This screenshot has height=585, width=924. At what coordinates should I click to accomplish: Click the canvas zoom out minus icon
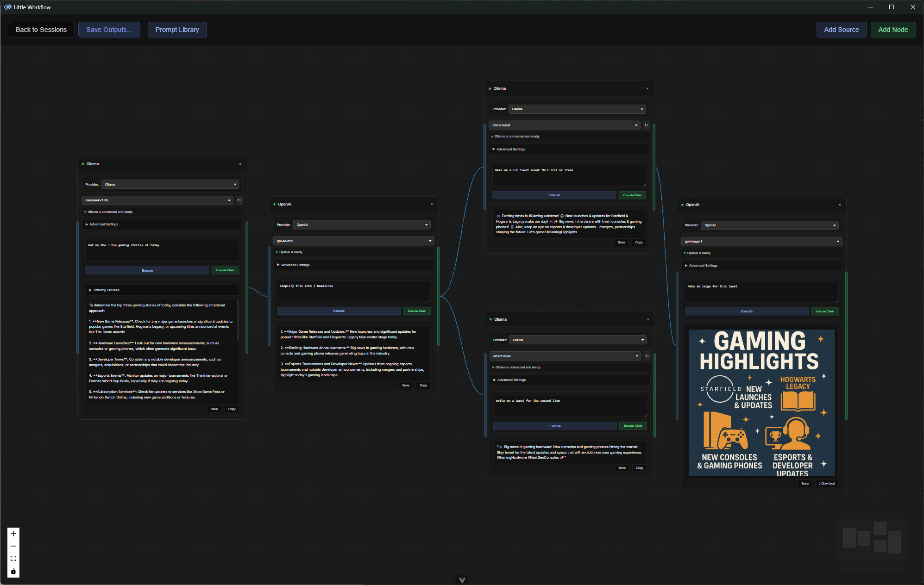tap(13, 546)
